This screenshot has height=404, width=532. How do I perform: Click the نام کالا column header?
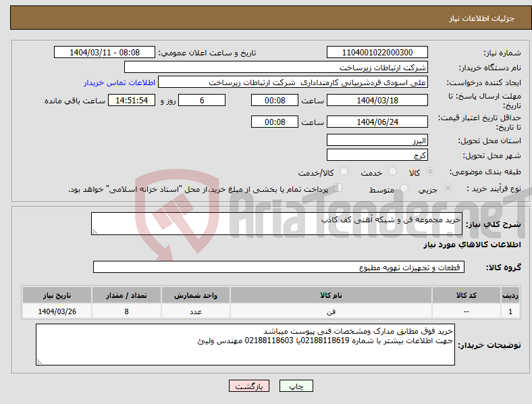coord(331,295)
